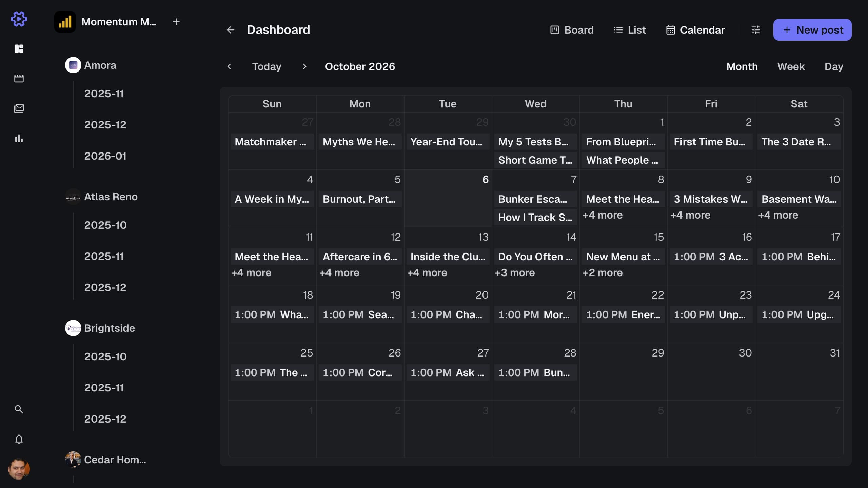Switch calendar to Week view
This screenshot has width=868, height=488.
click(x=791, y=66)
